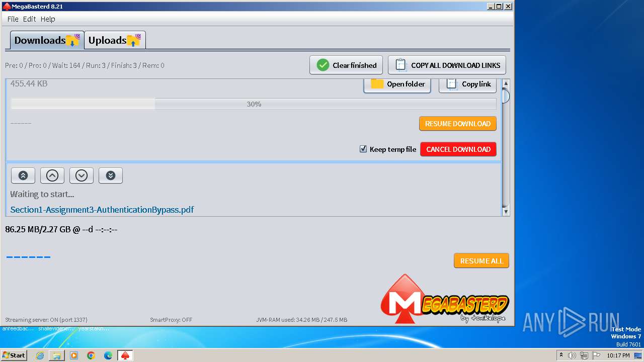Click the Clear finished button
644x362 pixels.
[x=346, y=65]
